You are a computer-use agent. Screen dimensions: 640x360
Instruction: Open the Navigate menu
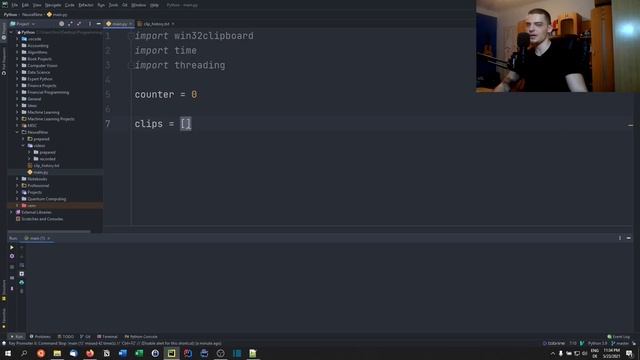pos(53,5)
